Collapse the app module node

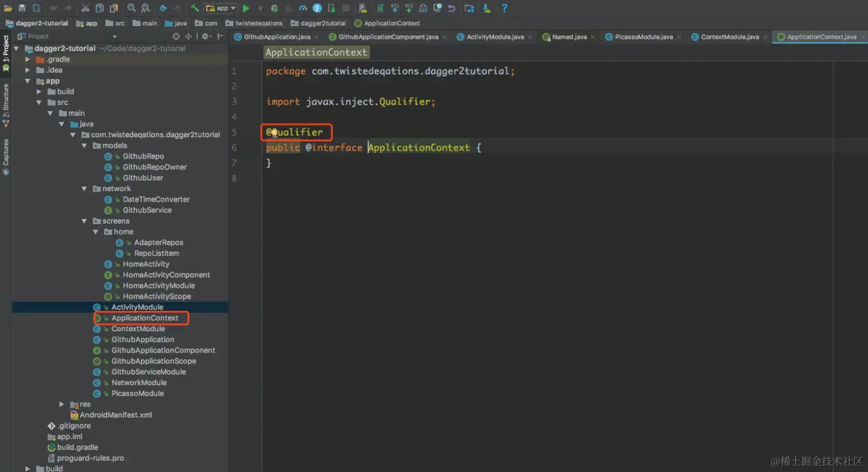(27, 81)
